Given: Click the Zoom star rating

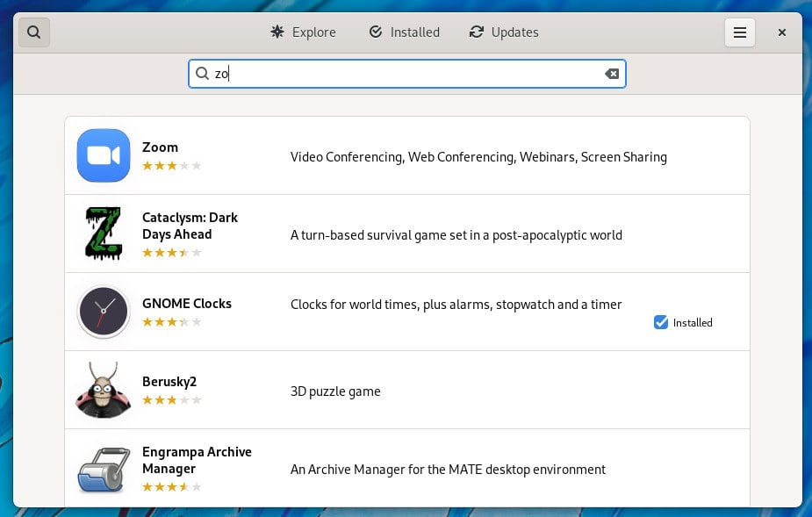Looking at the screenshot, I should tap(171, 166).
